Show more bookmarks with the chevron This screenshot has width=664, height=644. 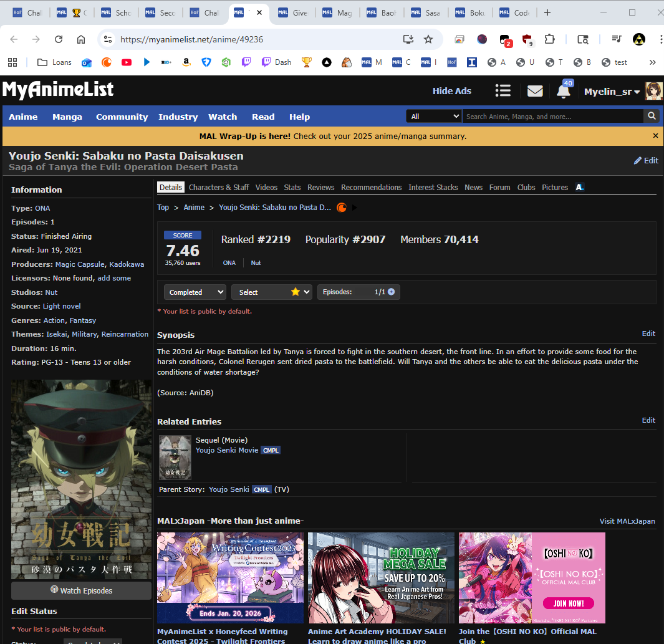click(652, 62)
